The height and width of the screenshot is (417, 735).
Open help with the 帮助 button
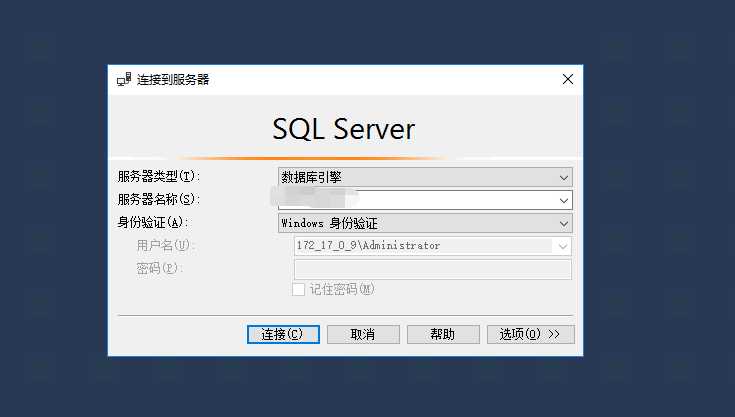click(443, 334)
